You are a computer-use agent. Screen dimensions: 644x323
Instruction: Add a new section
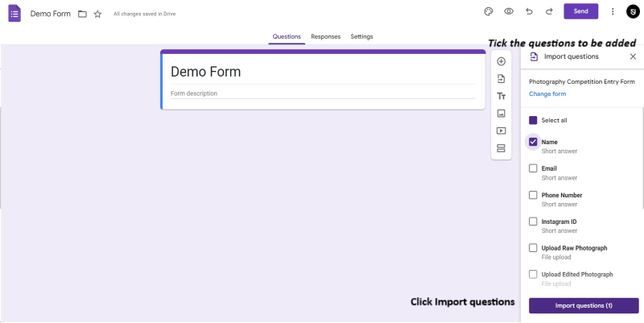(x=501, y=148)
